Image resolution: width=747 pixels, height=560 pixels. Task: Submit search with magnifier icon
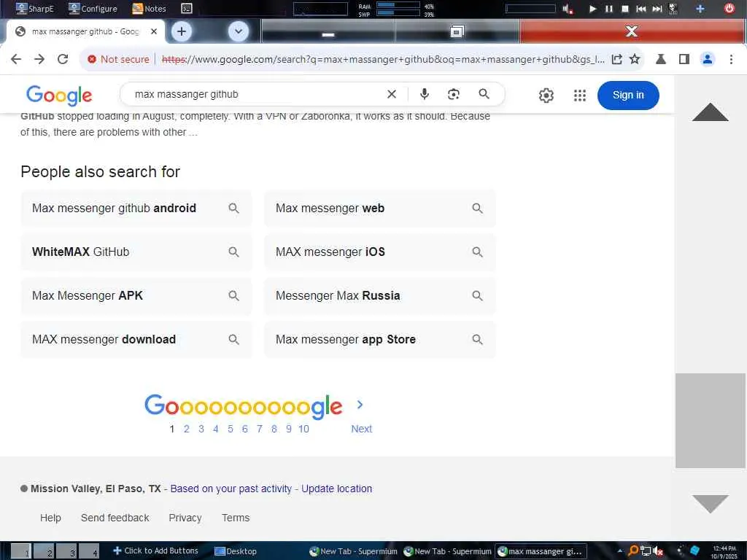click(484, 94)
